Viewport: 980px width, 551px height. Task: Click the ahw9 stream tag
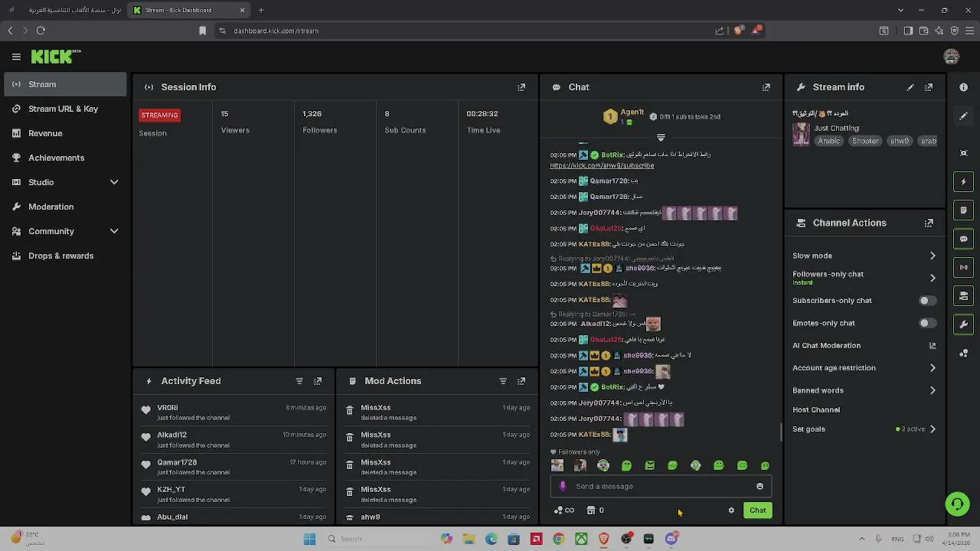900,141
